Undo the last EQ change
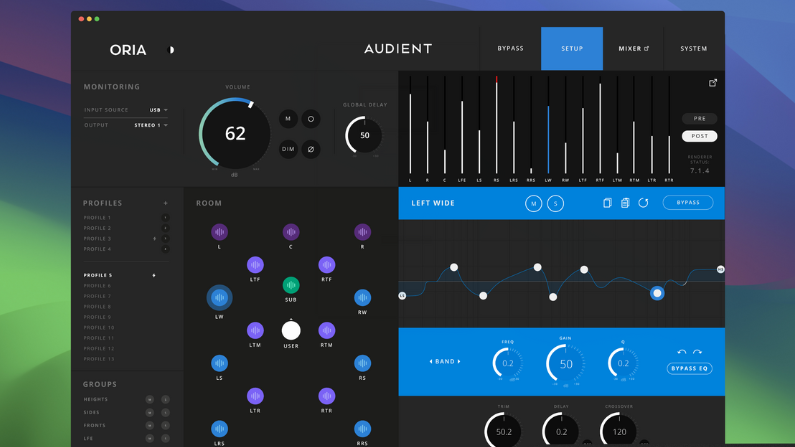The image size is (795, 447). [x=682, y=352]
